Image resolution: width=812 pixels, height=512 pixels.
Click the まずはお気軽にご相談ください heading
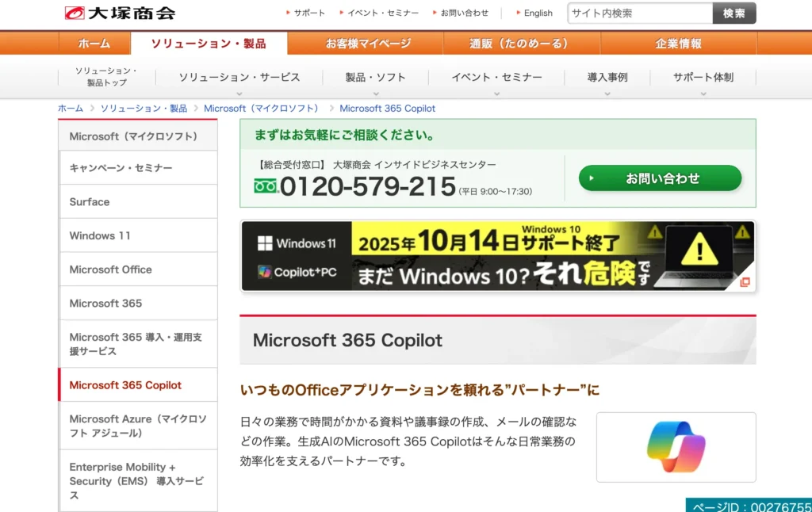coord(344,135)
